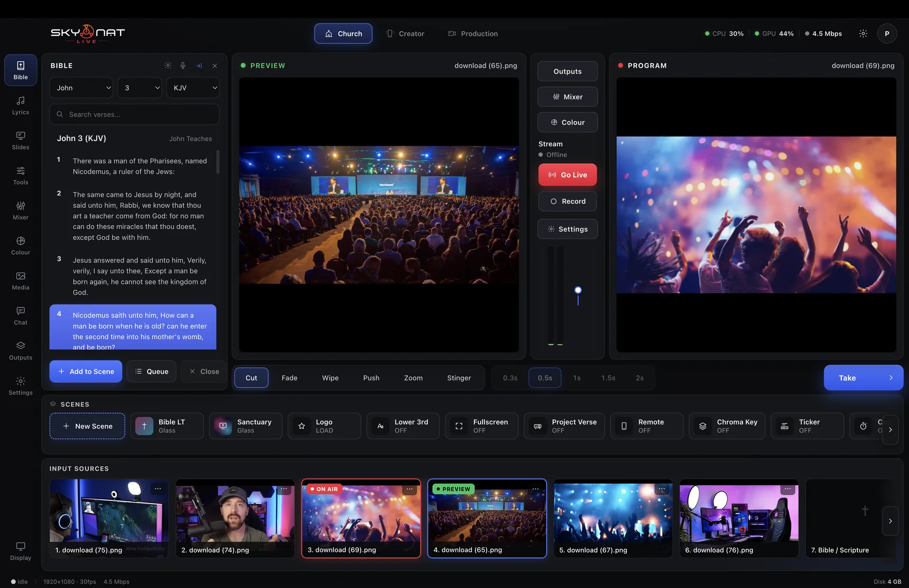Toggle the Chroma Key OFF scene
Viewport: 909px width, 588px height.
[x=727, y=426]
